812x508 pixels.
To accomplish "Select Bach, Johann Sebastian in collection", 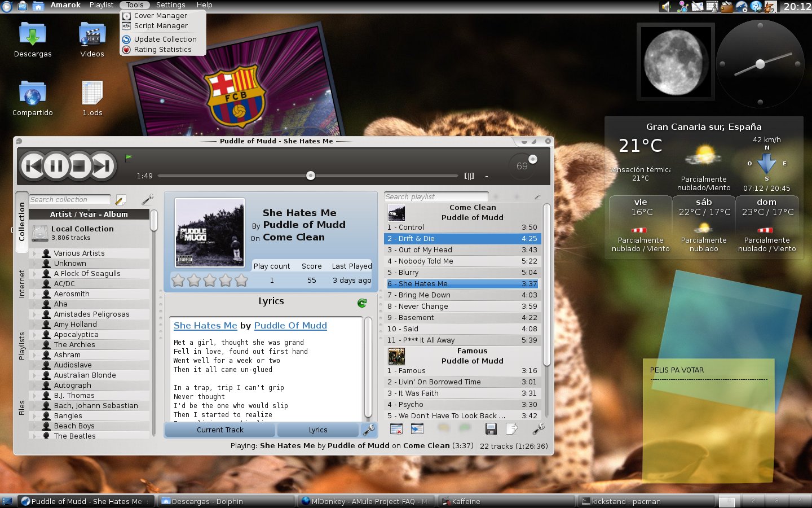I will pos(89,406).
